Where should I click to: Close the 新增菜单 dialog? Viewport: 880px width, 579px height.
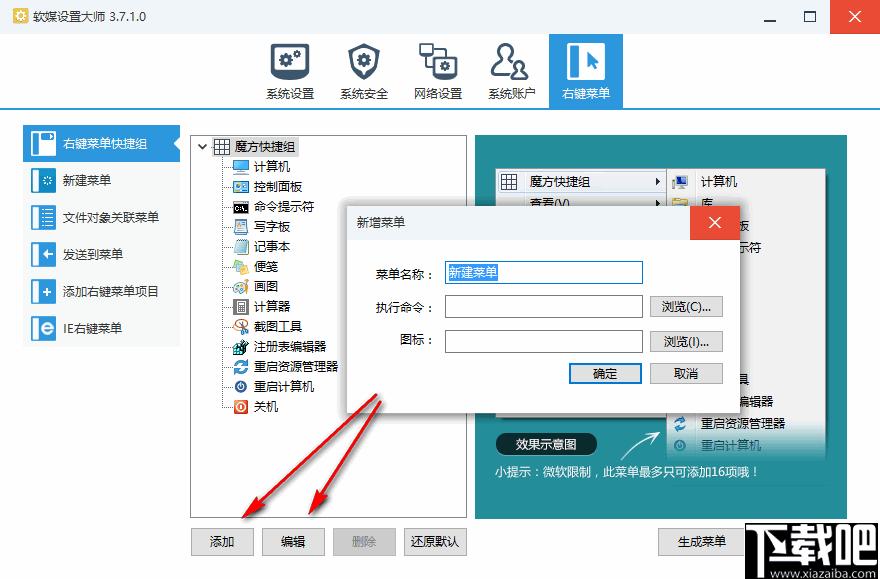coord(714,223)
